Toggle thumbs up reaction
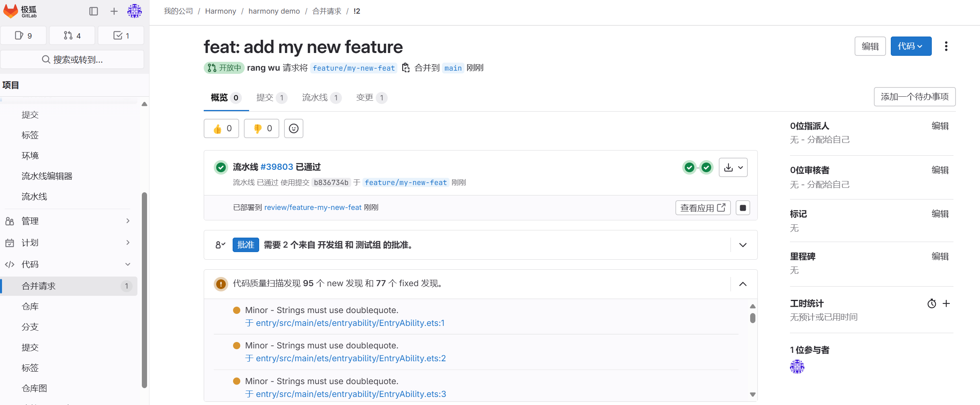 coord(221,128)
